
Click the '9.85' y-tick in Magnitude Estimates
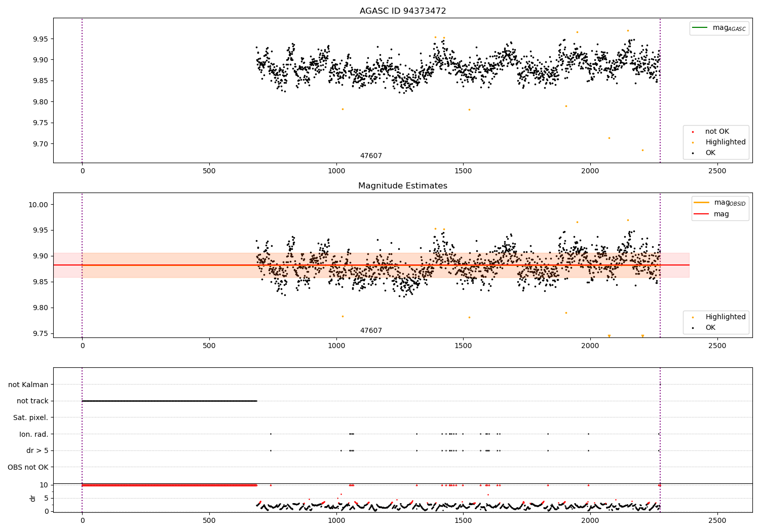pyautogui.click(x=40, y=282)
